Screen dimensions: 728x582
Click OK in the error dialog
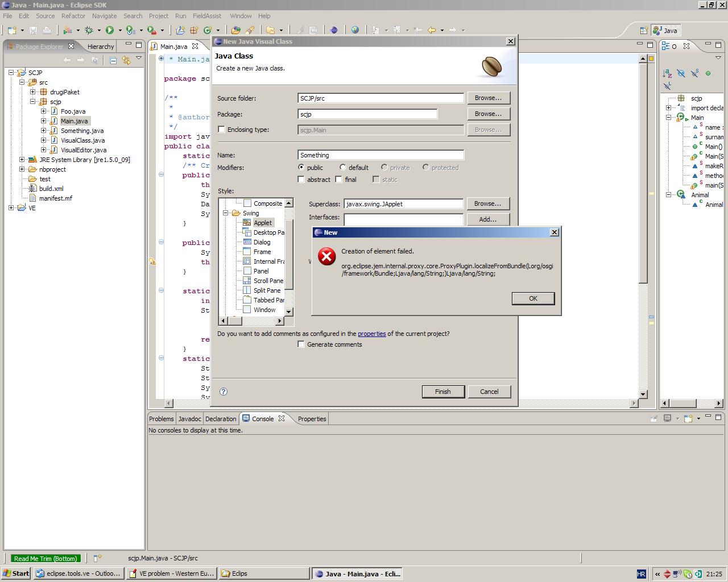tap(533, 298)
